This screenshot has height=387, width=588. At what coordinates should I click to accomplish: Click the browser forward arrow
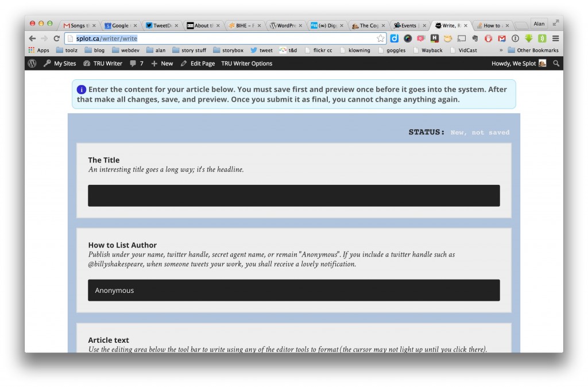click(x=44, y=38)
